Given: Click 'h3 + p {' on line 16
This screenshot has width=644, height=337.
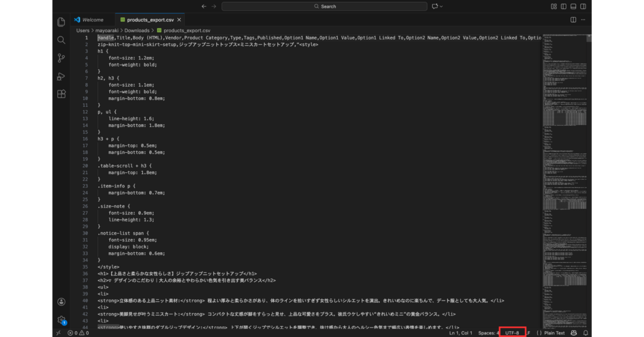Looking at the screenshot, I should (x=108, y=139).
